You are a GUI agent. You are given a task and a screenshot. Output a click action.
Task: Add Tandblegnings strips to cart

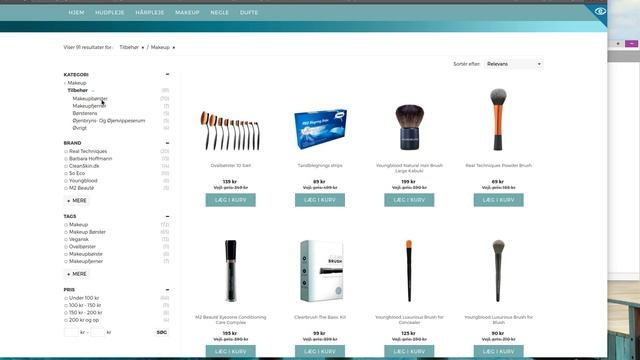pos(320,200)
